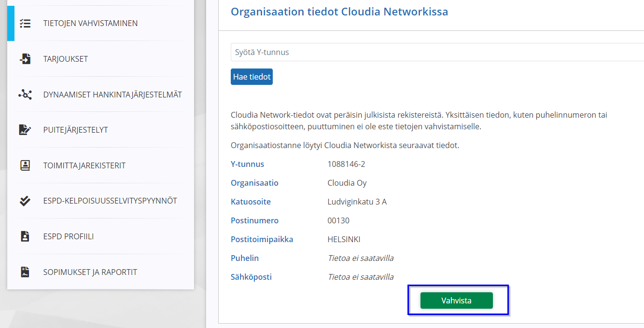Click the network nodes icon for Dynaamiset hankintajärjestelmät
Screen dimensions: 644x328
25,95
